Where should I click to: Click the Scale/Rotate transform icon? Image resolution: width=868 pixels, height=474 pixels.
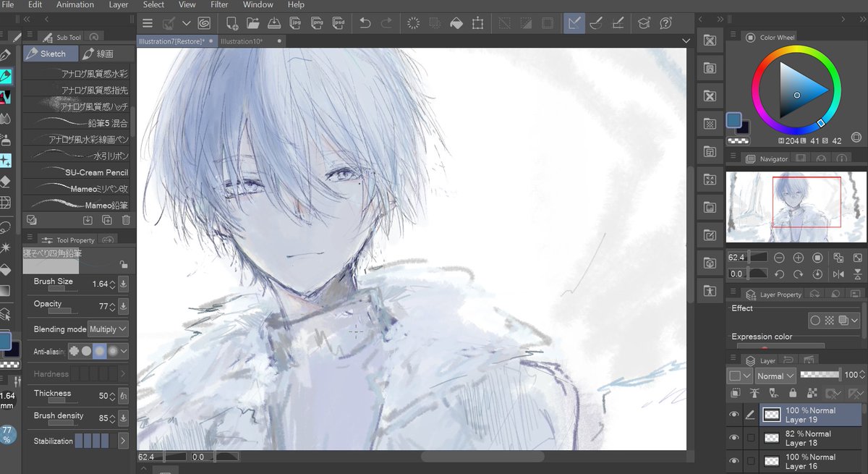(477, 23)
